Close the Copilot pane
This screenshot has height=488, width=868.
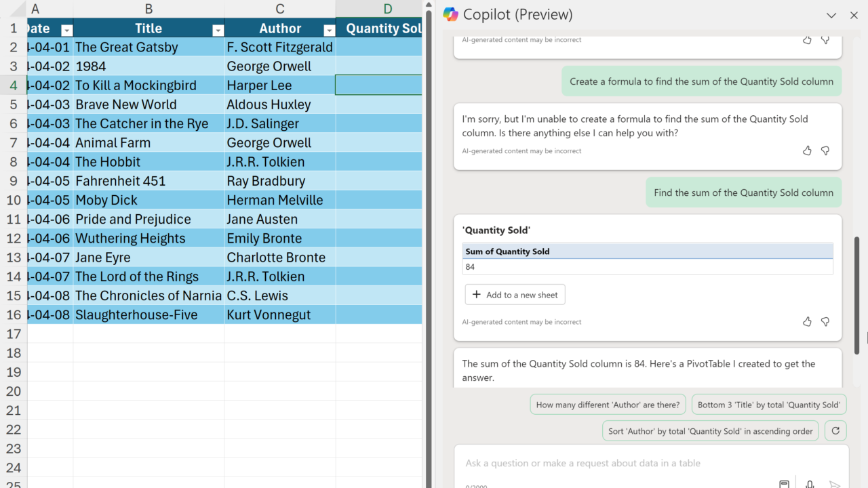click(x=854, y=15)
